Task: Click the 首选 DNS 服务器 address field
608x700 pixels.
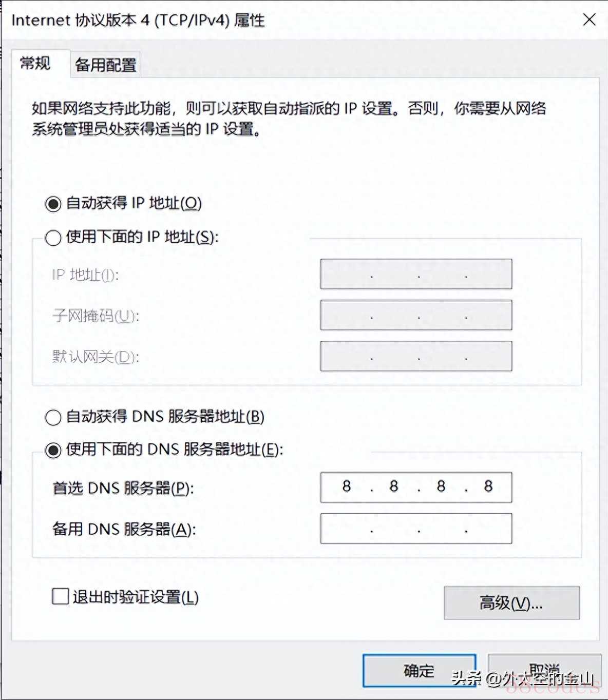Action: click(416, 487)
